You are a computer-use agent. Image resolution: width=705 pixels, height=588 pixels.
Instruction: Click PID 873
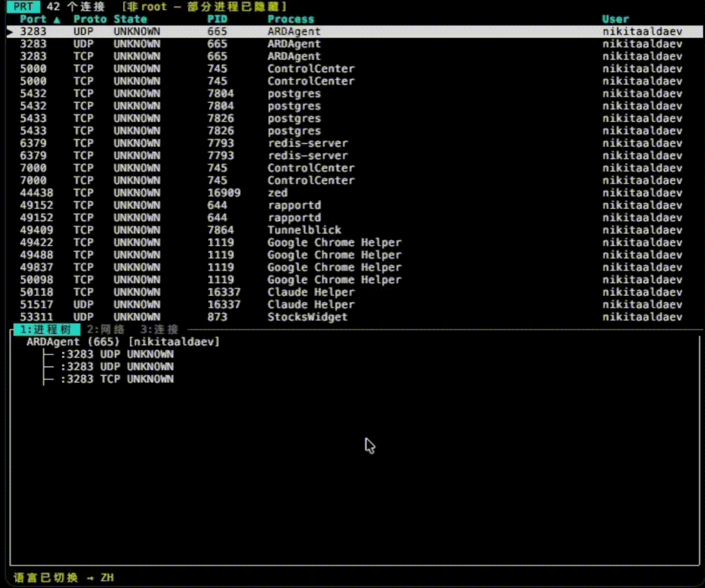(x=217, y=317)
